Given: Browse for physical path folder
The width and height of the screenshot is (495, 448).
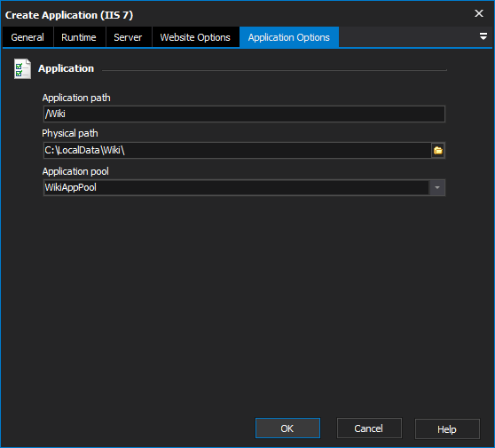Looking at the screenshot, I should coord(438,151).
